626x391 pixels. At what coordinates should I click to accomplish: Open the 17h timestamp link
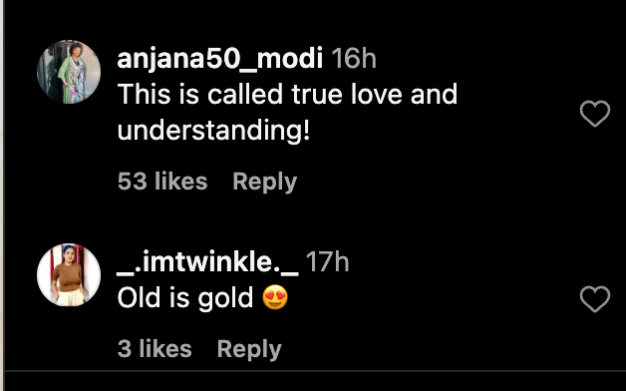327,262
